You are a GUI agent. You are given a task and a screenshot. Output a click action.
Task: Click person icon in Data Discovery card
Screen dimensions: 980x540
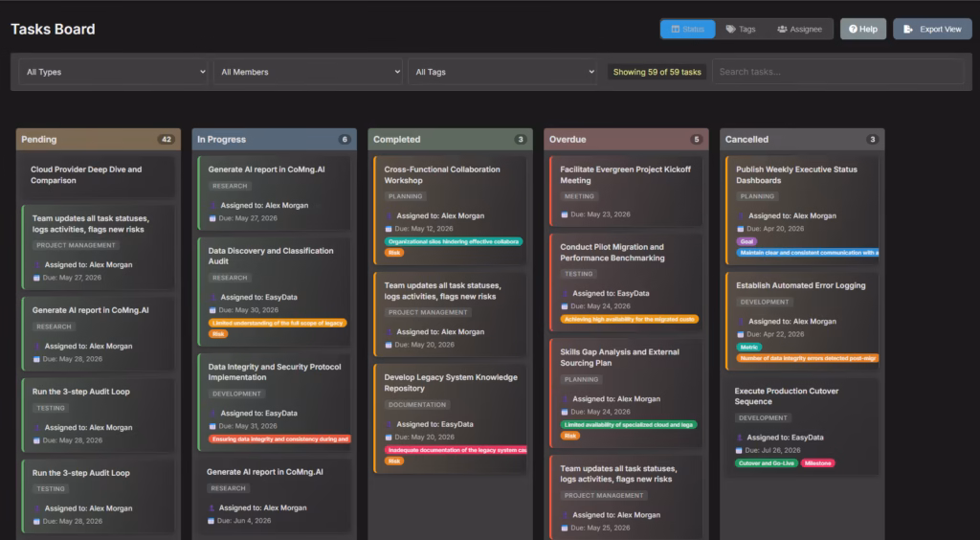(x=212, y=298)
